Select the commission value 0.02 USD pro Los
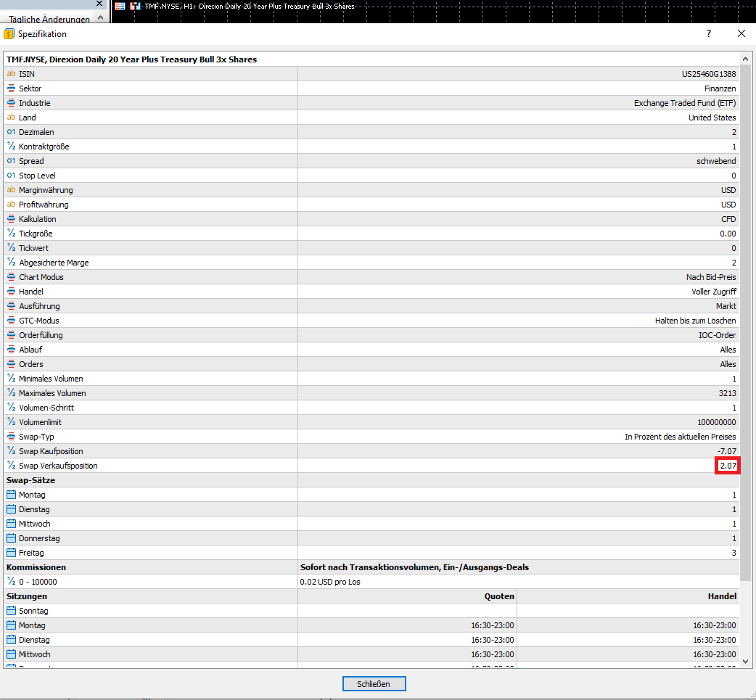756x700 pixels. (x=330, y=582)
